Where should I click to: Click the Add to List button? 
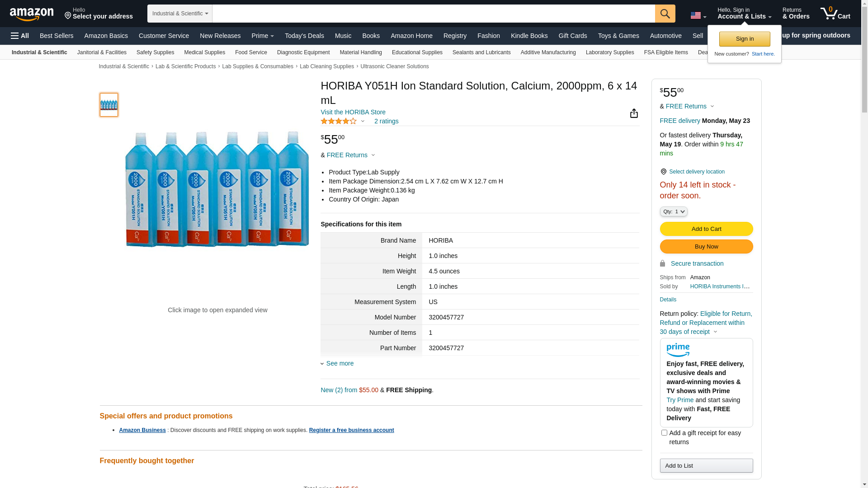point(706,466)
